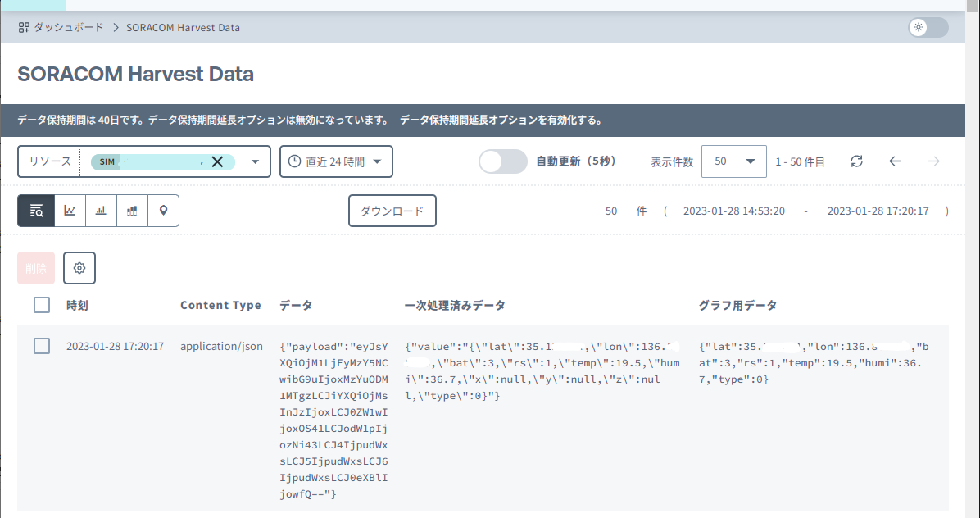Check the 2023-01-28 17:20:17 row checkbox
Screen dimensions: 980x518
[42, 346]
